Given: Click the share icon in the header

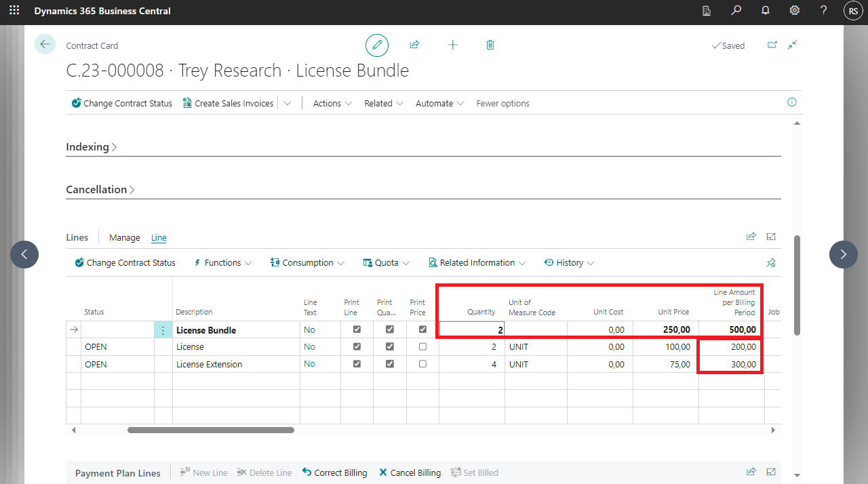Looking at the screenshot, I should (x=414, y=45).
